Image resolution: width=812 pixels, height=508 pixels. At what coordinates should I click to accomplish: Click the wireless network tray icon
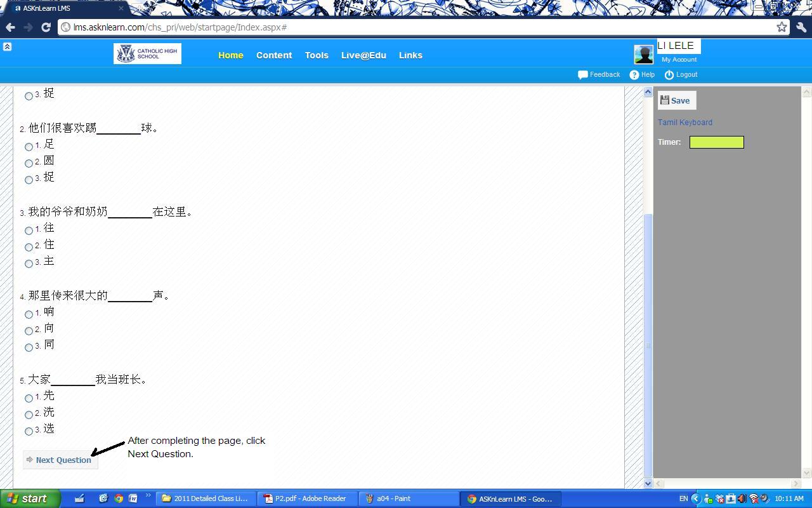[x=754, y=498]
